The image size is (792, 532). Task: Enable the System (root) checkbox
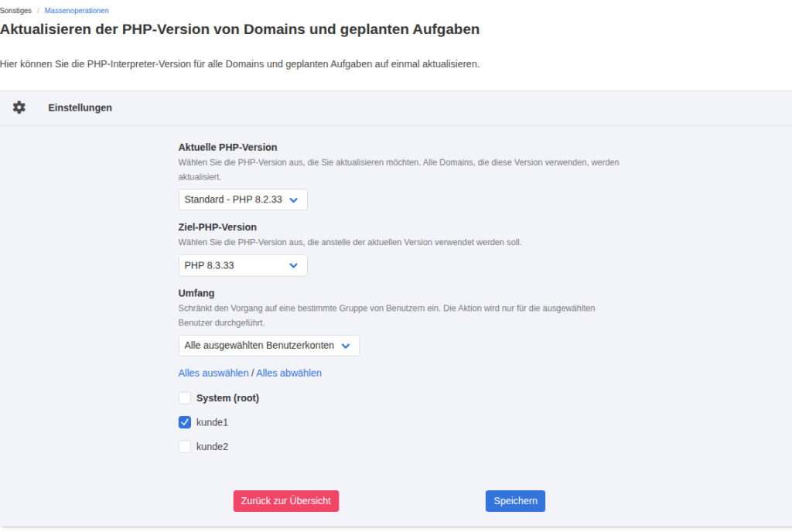click(185, 398)
